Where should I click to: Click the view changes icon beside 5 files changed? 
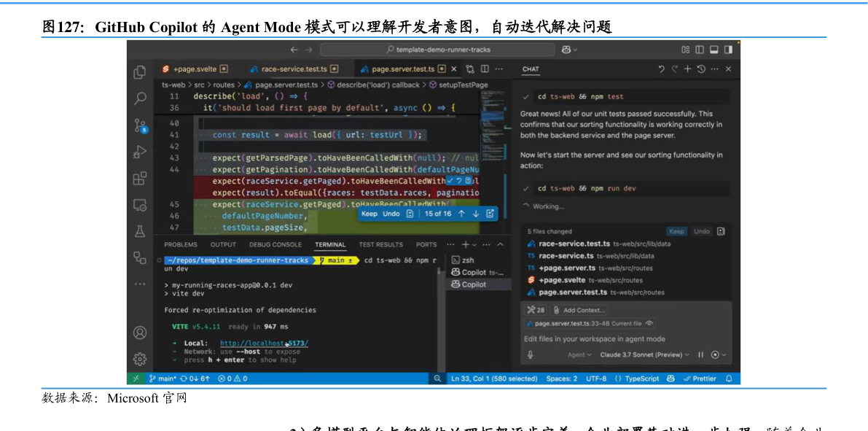pos(721,232)
